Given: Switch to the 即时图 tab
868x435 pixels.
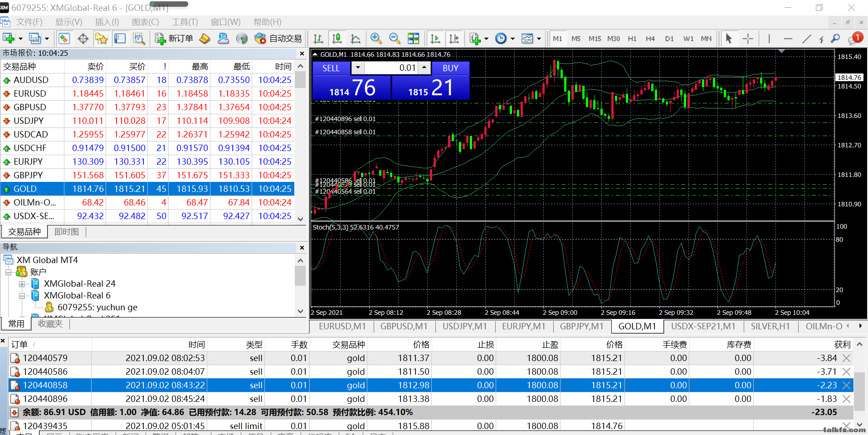Looking at the screenshot, I should click(x=67, y=232).
